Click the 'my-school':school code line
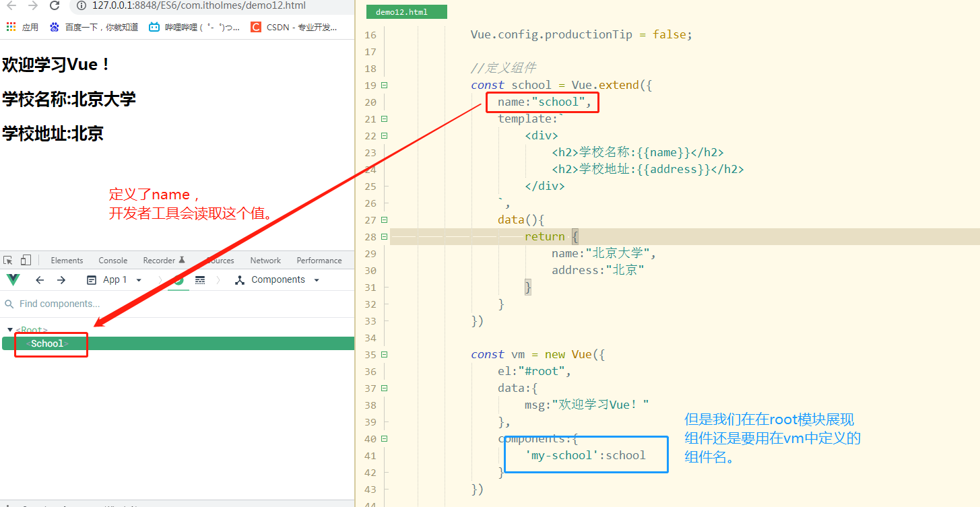980x507 pixels. (x=585, y=455)
